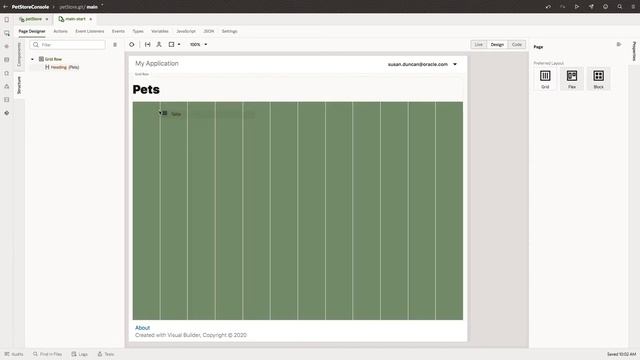Open the seventh left navigator icon

[7, 100]
